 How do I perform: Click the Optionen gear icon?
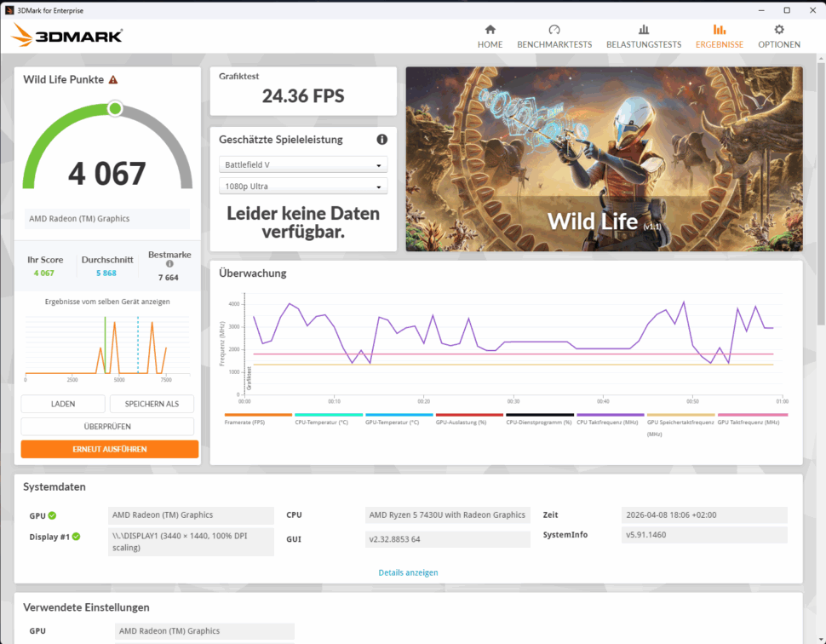[779, 30]
